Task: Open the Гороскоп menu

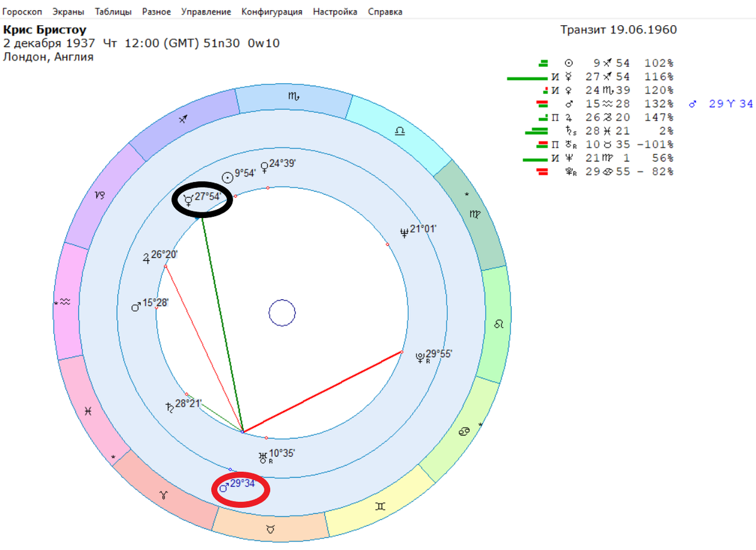Action: [23, 12]
